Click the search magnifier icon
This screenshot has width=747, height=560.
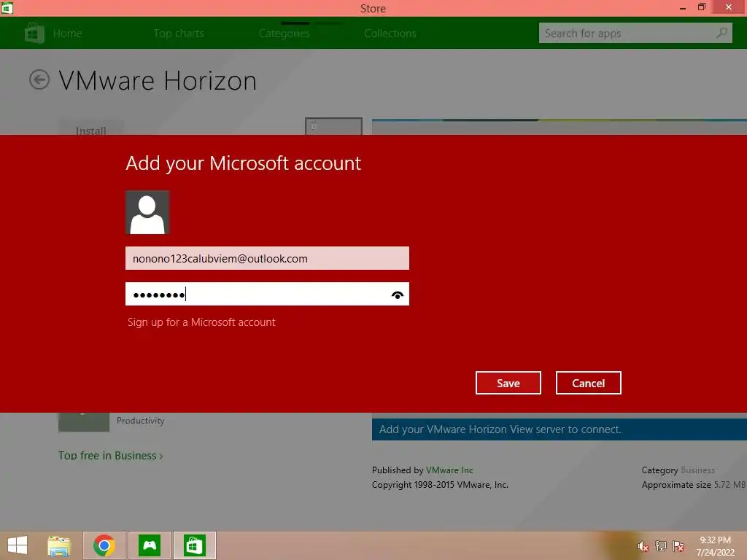coord(721,33)
